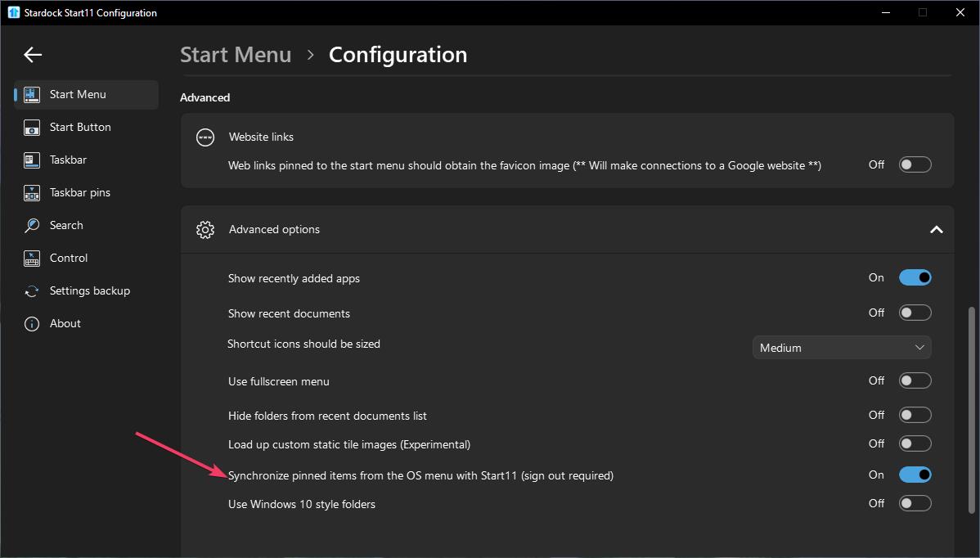980x558 pixels.
Task: Enable Use Windows 10 style folders
Action: pos(915,503)
